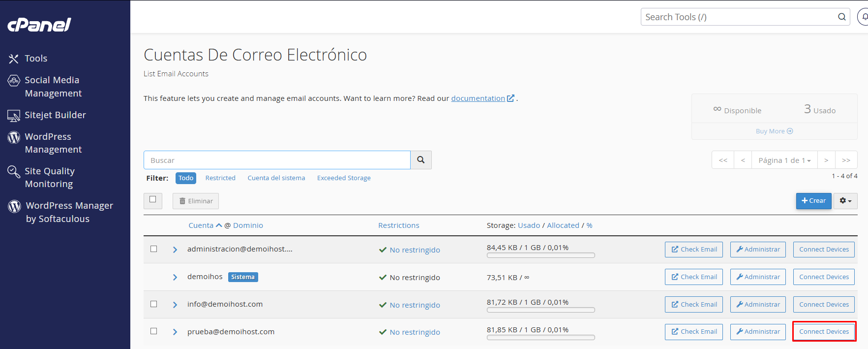Connect Devices for administracion@demoihost account

pyautogui.click(x=824, y=250)
